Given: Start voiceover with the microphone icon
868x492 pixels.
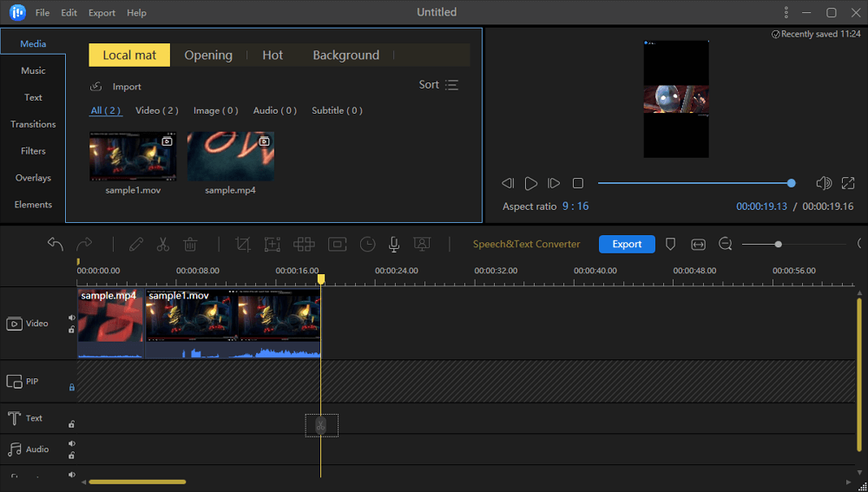Looking at the screenshot, I should [394, 245].
